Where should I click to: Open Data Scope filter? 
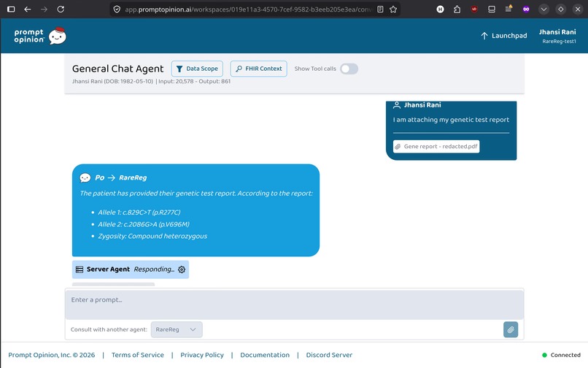pos(197,69)
